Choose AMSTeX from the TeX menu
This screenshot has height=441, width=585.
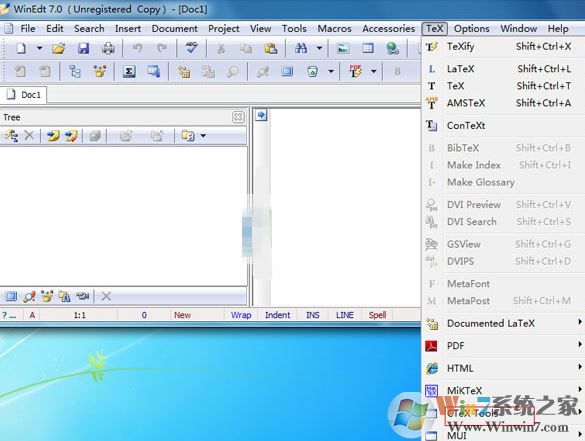click(x=504, y=103)
